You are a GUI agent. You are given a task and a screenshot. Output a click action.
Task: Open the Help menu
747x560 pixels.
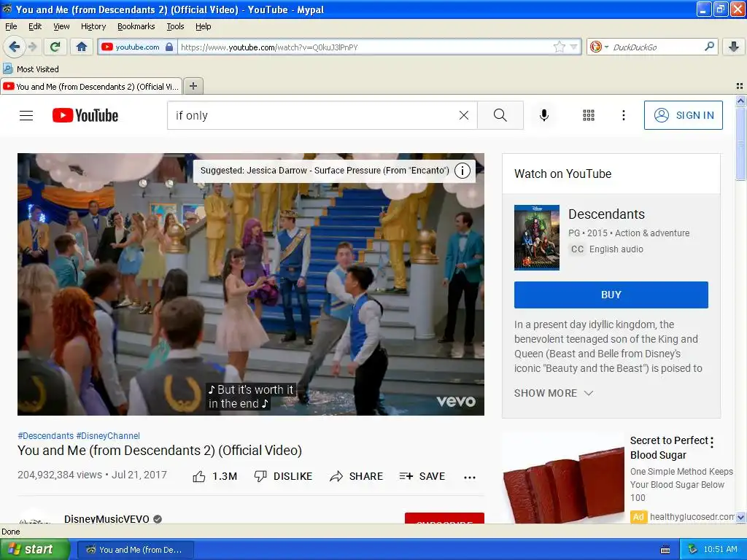pyautogui.click(x=203, y=26)
